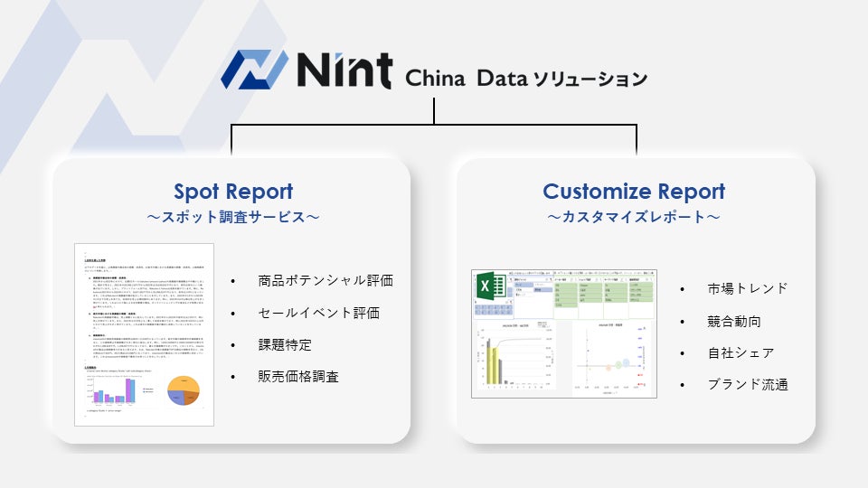Select 自社シェア bullet

coord(741,353)
